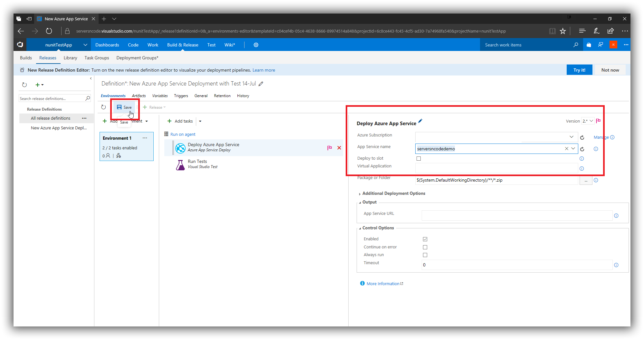Screen dimensions: 644x340
Task: Show info for Virtual Application
Action: [x=582, y=169]
